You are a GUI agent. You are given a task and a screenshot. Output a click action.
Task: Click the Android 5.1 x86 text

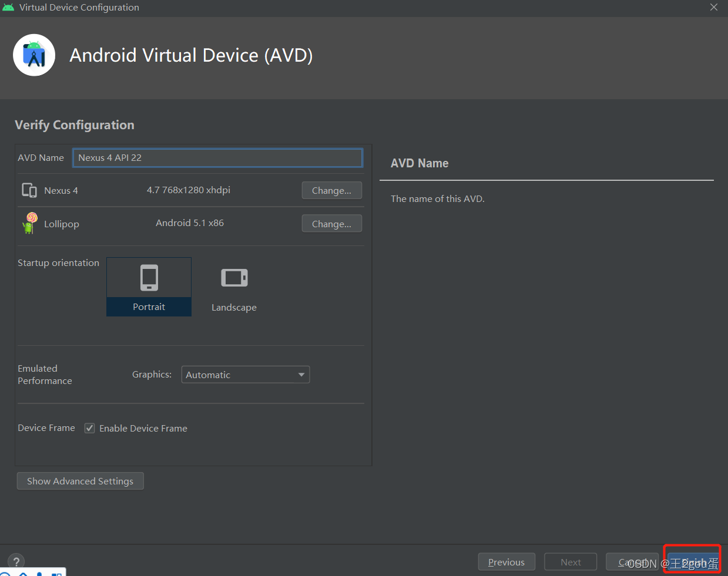[190, 223]
